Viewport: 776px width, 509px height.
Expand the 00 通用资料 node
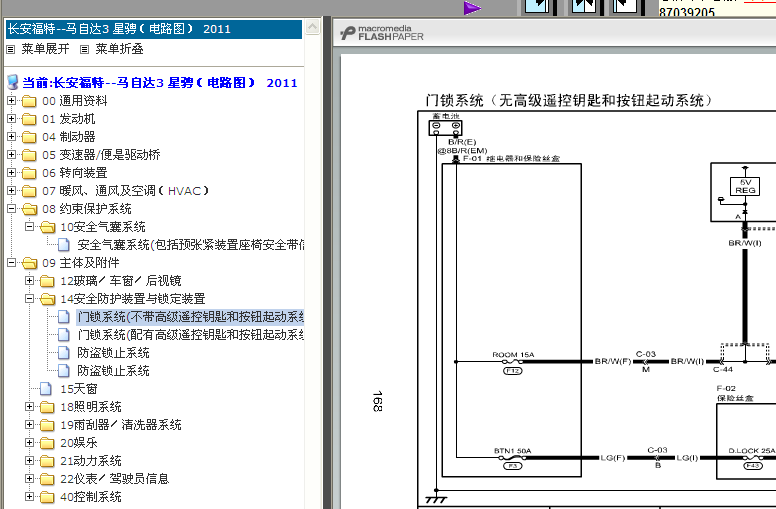point(11,101)
